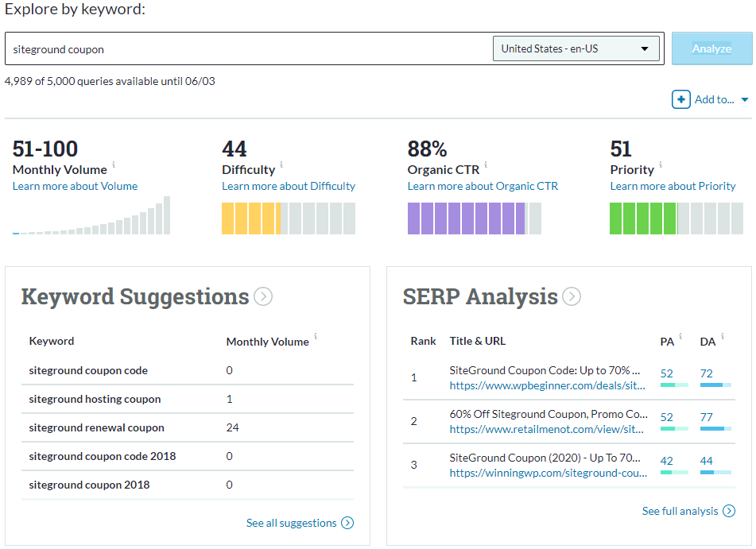This screenshot has height=549, width=756.
Task: Click See all suggestions link
Action: [x=291, y=523]
